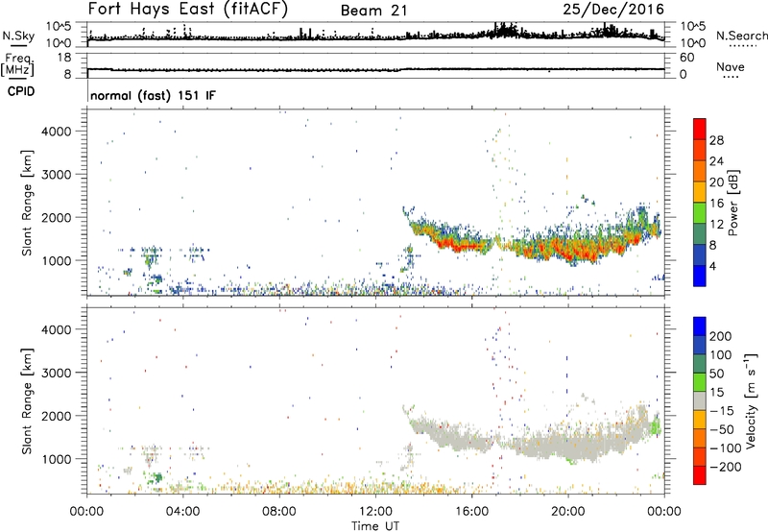Click the 'Nave' legend label

click(x=731, y=67)
